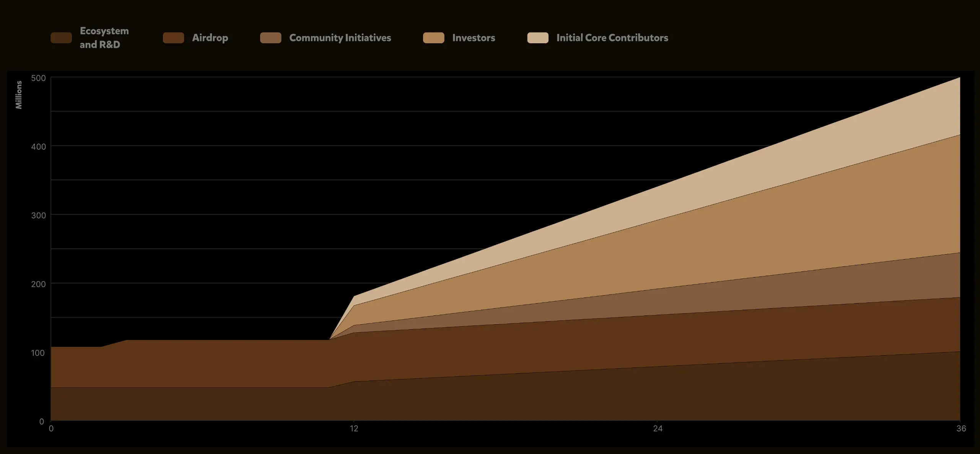The image size is (980, 454).
Task: Toggle visibility of the Investors series
Action: coord(434,38)
